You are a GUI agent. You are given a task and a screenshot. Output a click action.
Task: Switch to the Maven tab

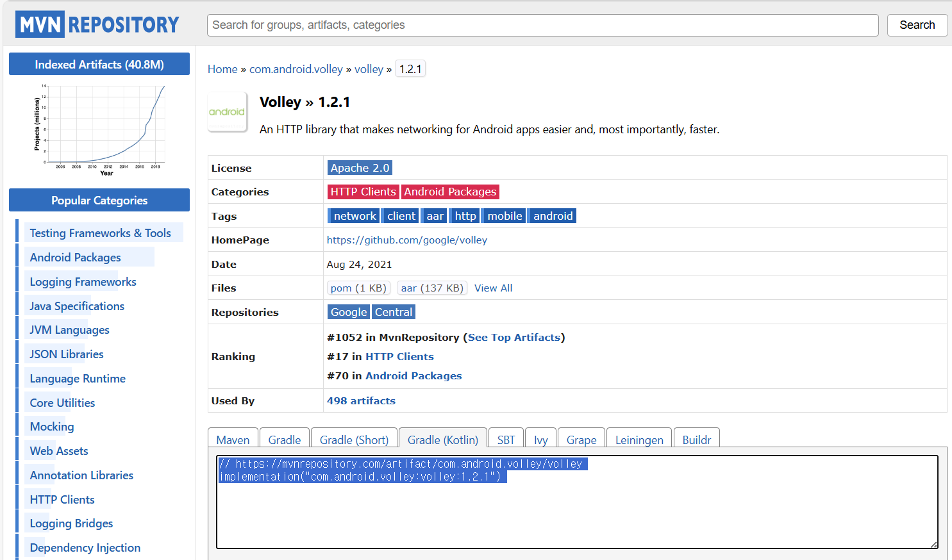coord(233,440)
